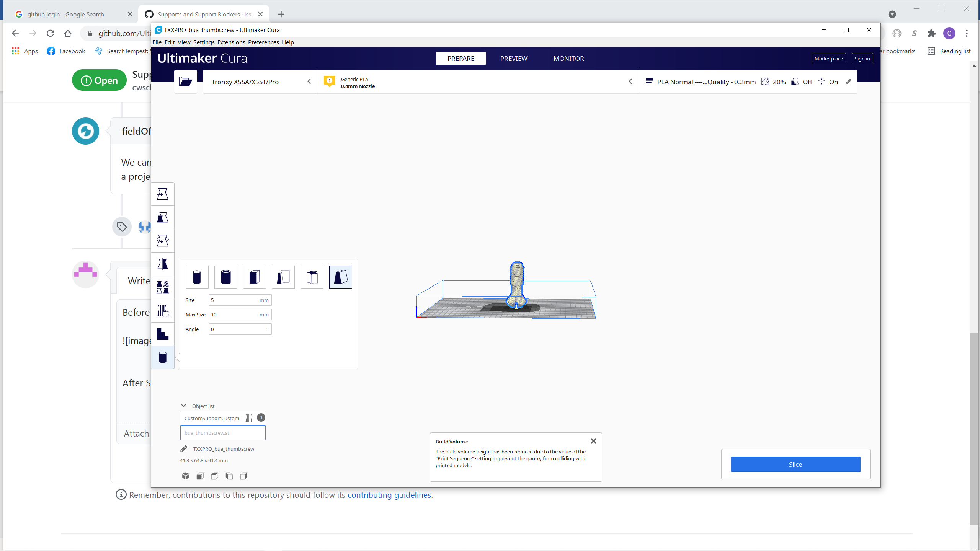980x551 pixels.
Task: Click the Marketplace button
Action: click(828, 58)
